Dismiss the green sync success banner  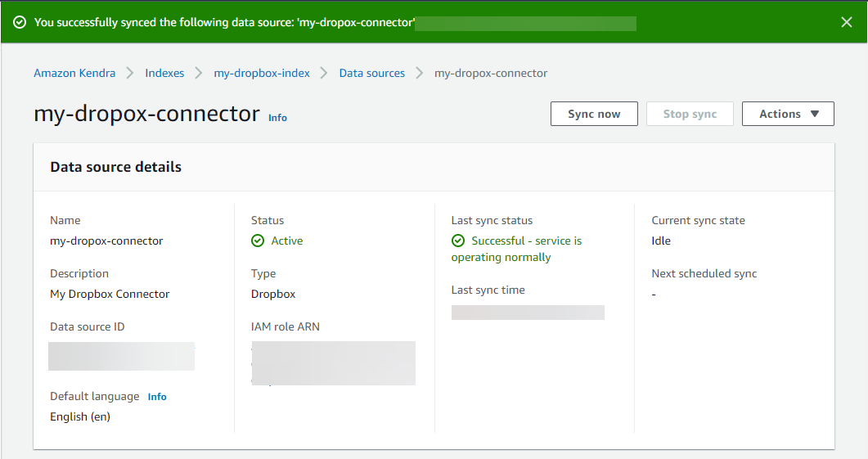pyautogui.click(x=847, y=22)
